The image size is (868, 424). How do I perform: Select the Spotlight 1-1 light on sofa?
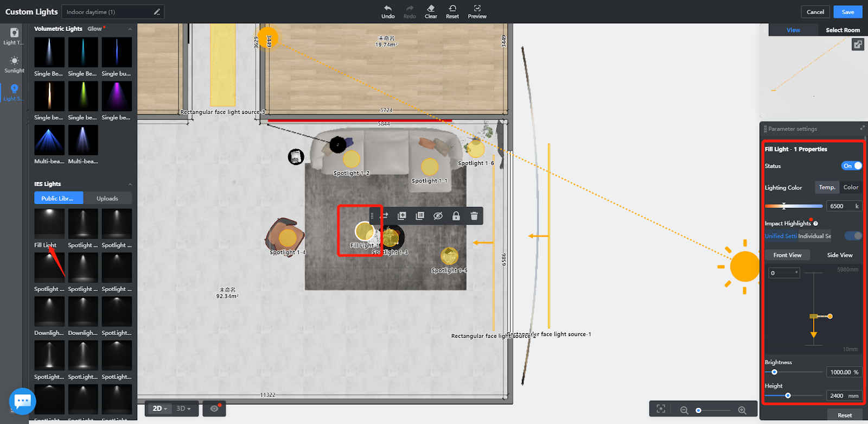430,167
